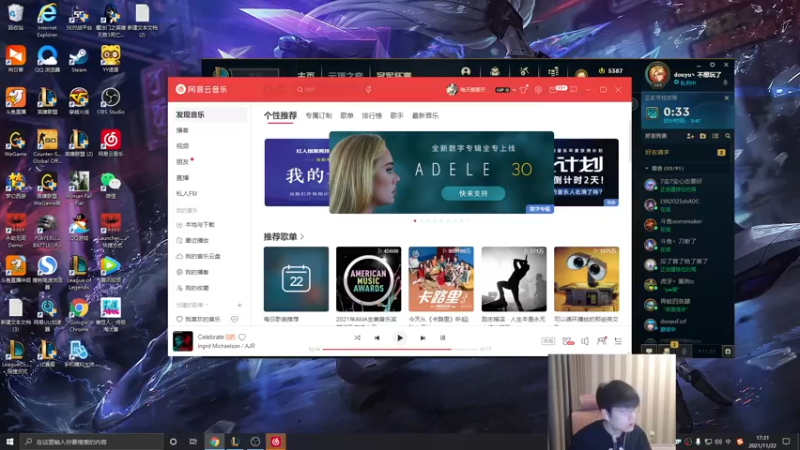Select the 专属定制 tab
The image size is (800, 450).
click(318, 116)
